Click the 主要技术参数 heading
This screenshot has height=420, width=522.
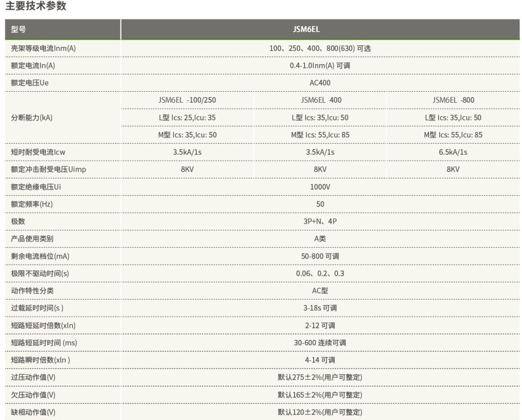tap(35, 7)
